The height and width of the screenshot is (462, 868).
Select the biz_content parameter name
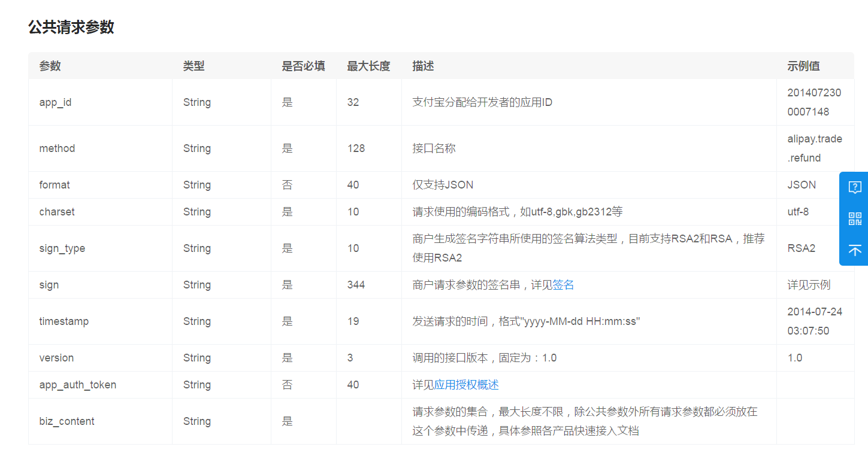(67, 421)
